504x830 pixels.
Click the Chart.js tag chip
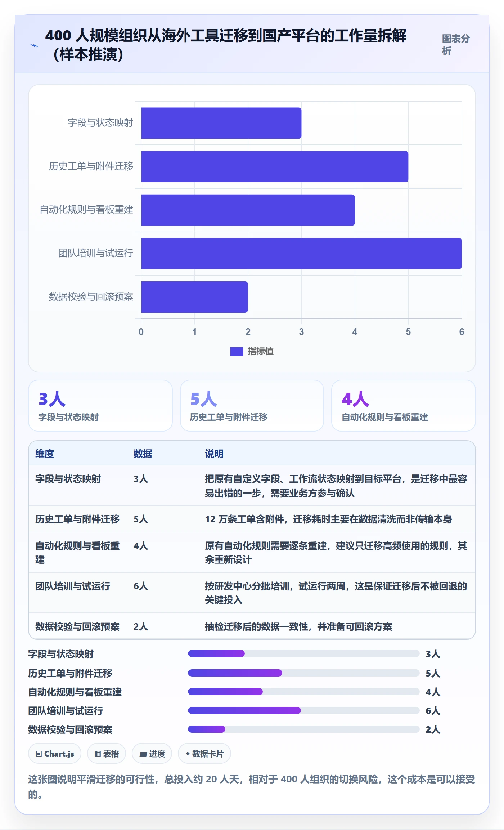coord(55,754)
